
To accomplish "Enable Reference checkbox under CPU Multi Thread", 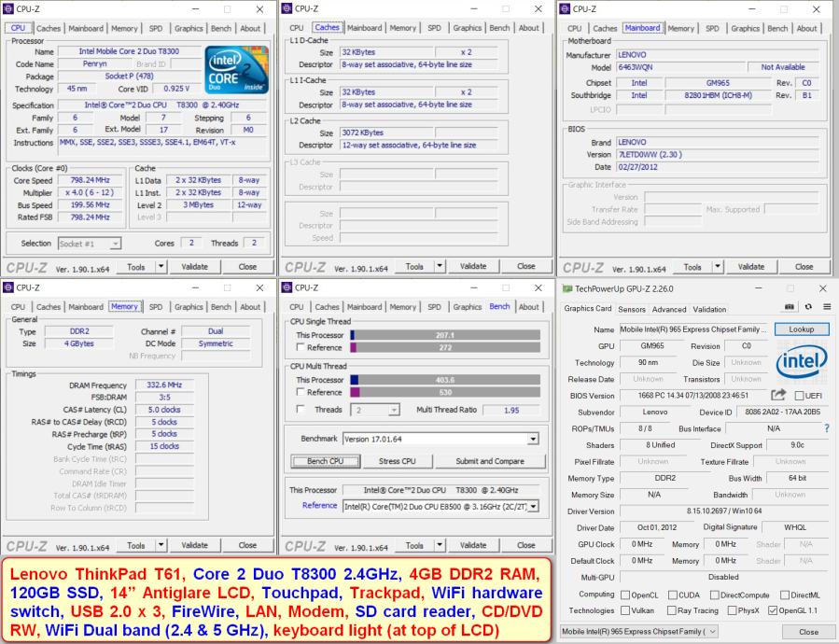I will coord(301,392).
